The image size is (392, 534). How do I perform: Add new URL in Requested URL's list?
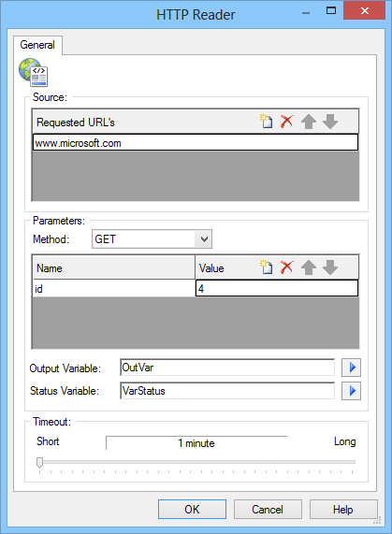click(x=266, y=122)
